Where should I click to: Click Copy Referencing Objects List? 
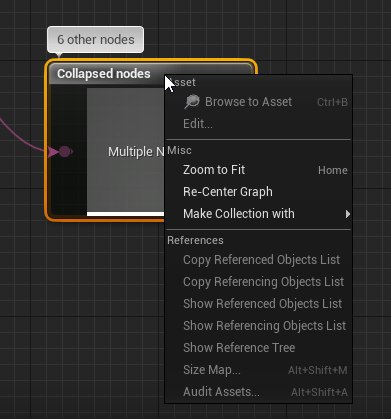pyautogui.click(x=258, y=282)
